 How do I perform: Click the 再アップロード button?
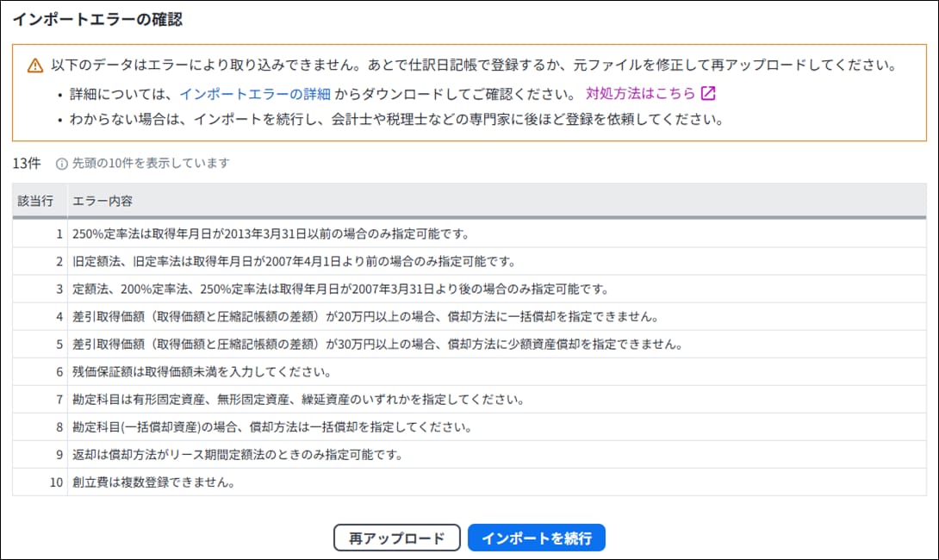(x=396, y=538)
